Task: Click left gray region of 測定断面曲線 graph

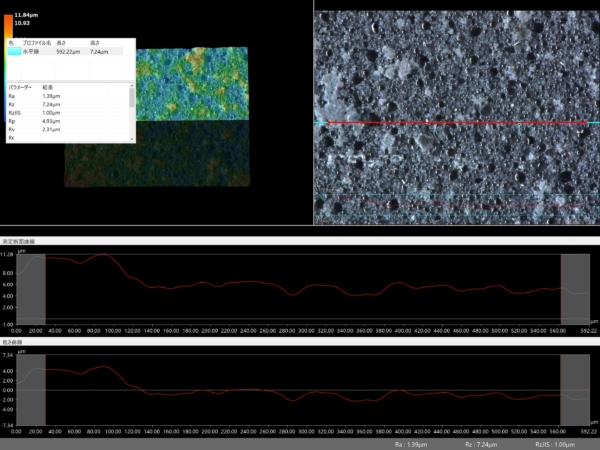Action: pyautogui.click(x=37, y=289)
